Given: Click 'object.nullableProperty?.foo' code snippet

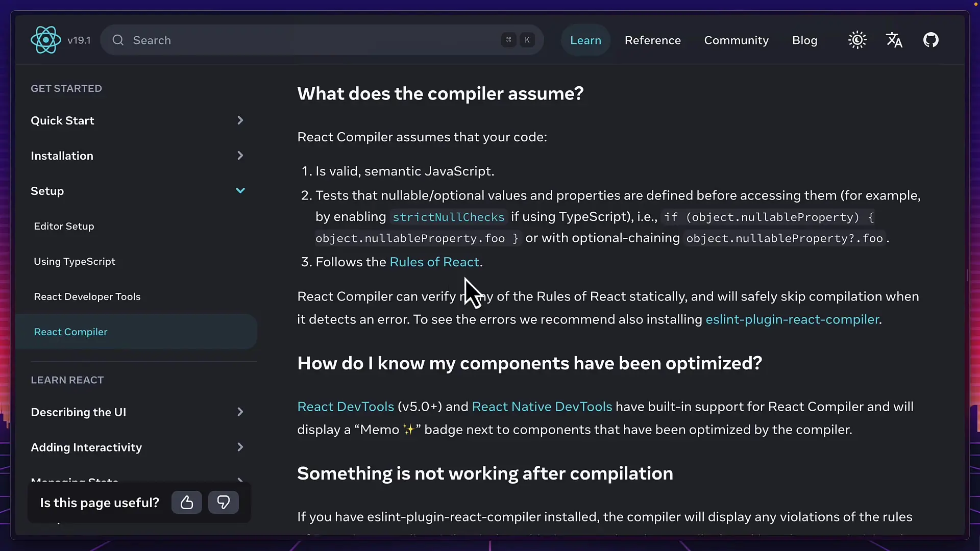Looking at the screenshot, I should 785,238.
